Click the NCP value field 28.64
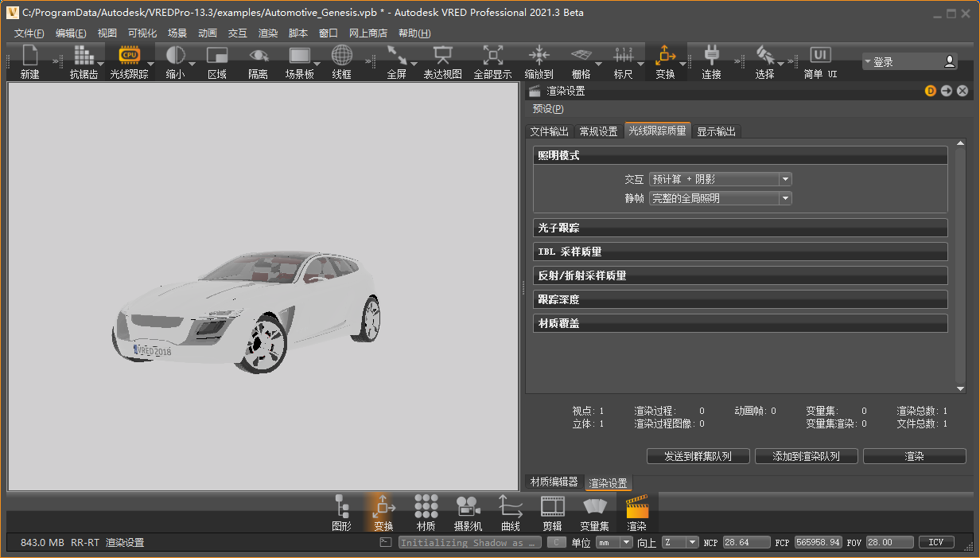The width and height of the screenshot is (980, 558). tap(746, 543)
